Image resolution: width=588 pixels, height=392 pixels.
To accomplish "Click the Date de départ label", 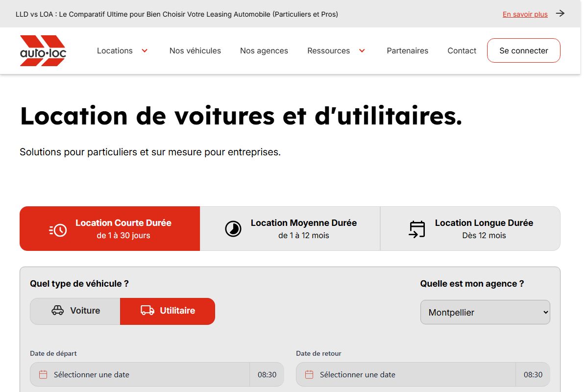I will point(53,353).
